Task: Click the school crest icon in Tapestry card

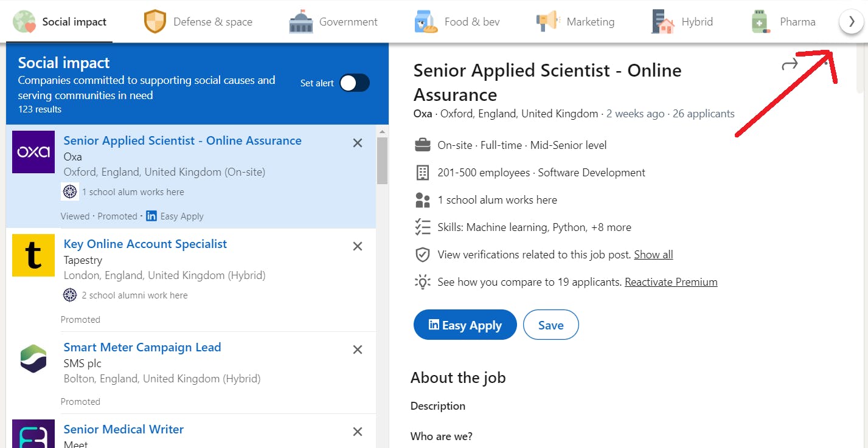Action: tap(70, 295)
